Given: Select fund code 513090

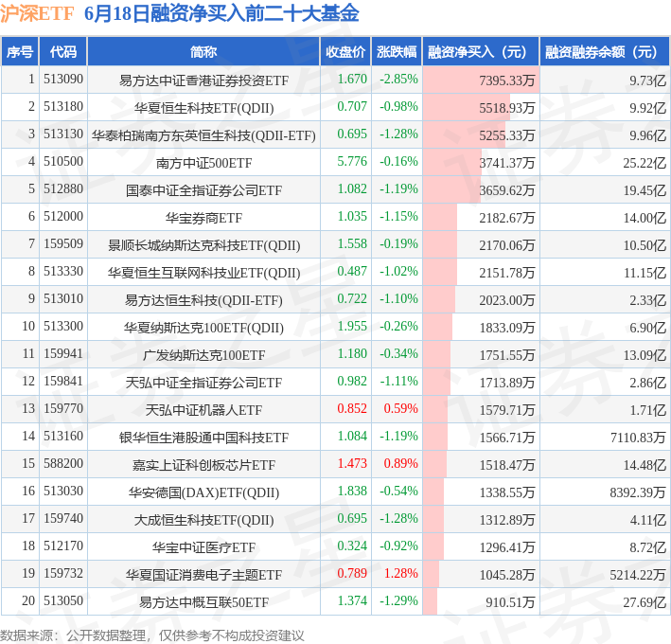Looking at the screenshot, I should coord(63,80).
